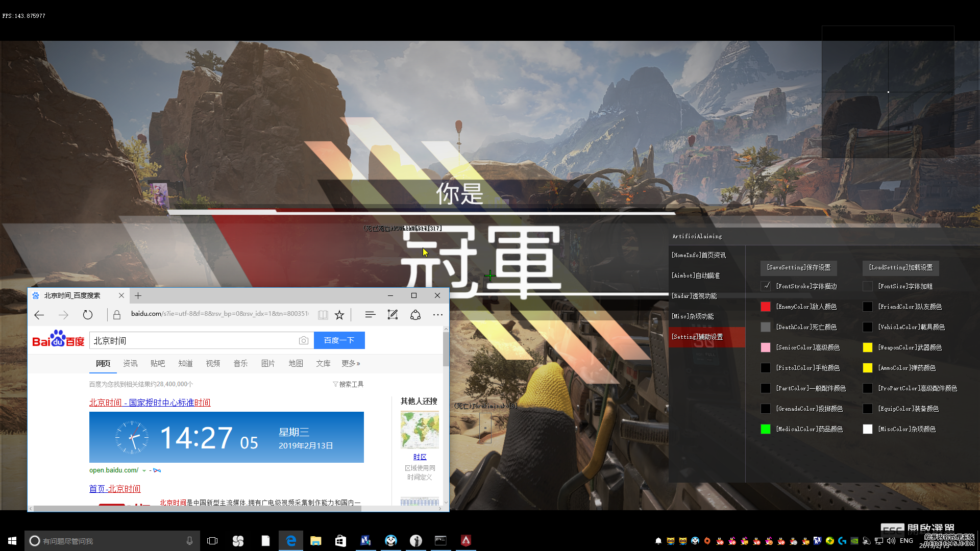Click the Edge share icon
This screenshot has height=551, width=980.
(415, 315)
